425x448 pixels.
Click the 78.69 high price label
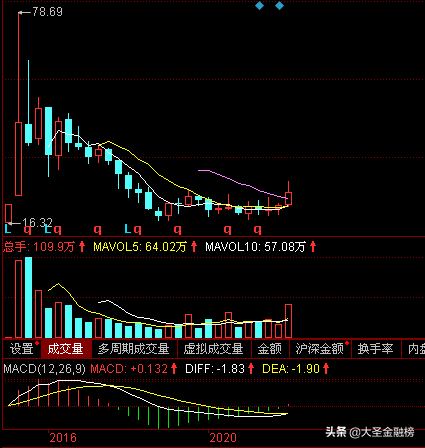(47, 12)
